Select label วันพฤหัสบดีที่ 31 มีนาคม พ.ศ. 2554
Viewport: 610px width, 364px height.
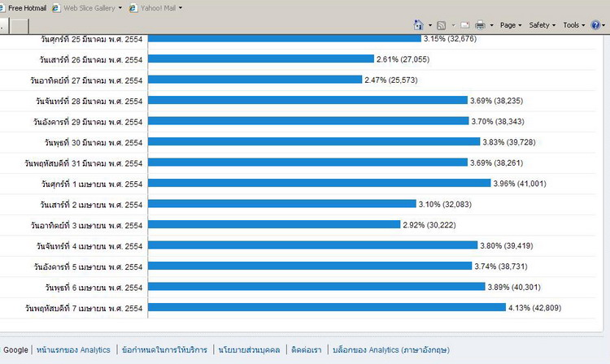click(x=84, y=163)
